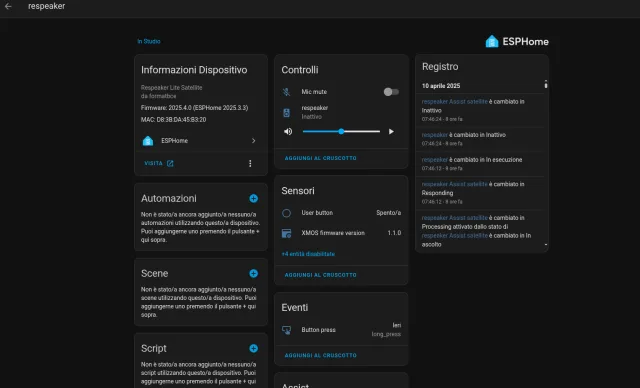
Task: Click the Spento/a state value
Action: click(389, 213)
